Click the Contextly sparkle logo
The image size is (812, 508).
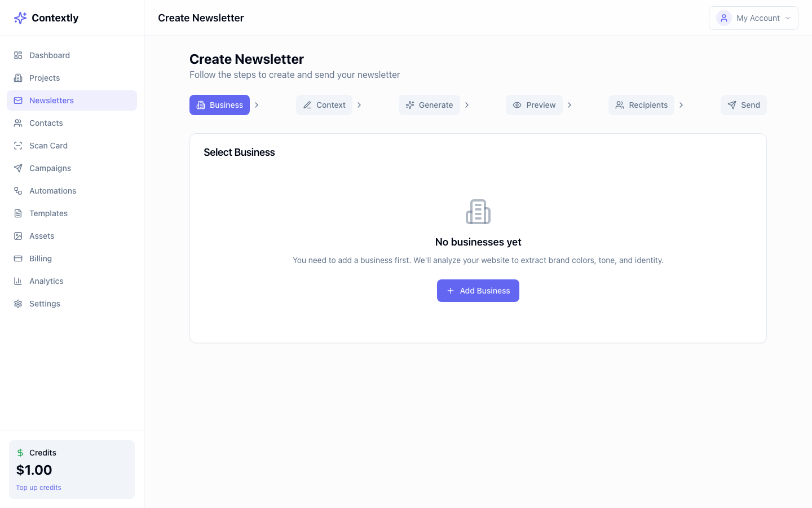(x=20, y=17)
